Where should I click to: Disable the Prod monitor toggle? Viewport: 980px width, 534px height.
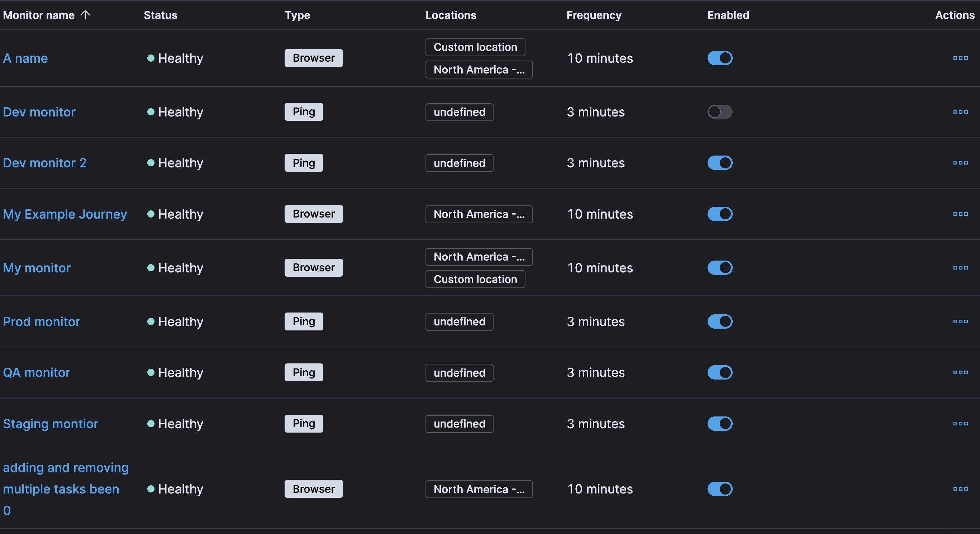coord(719,321)
